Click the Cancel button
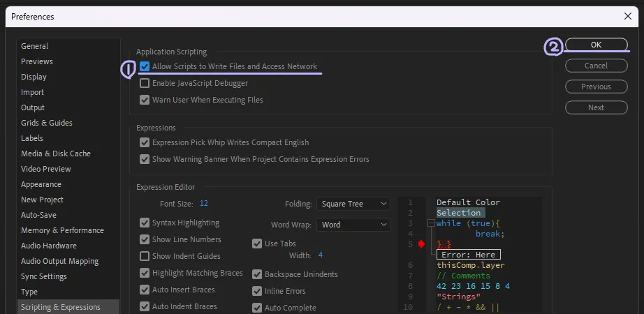The width and height of the screenshot is (644, 314). [596, 66]
